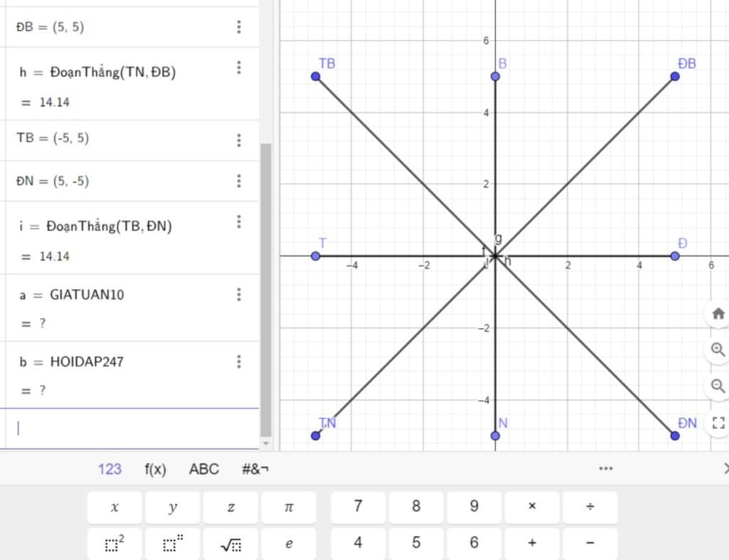Select point ĐN on the graph
The height and width of the screenshot is (560, 729).
(675, 435)
